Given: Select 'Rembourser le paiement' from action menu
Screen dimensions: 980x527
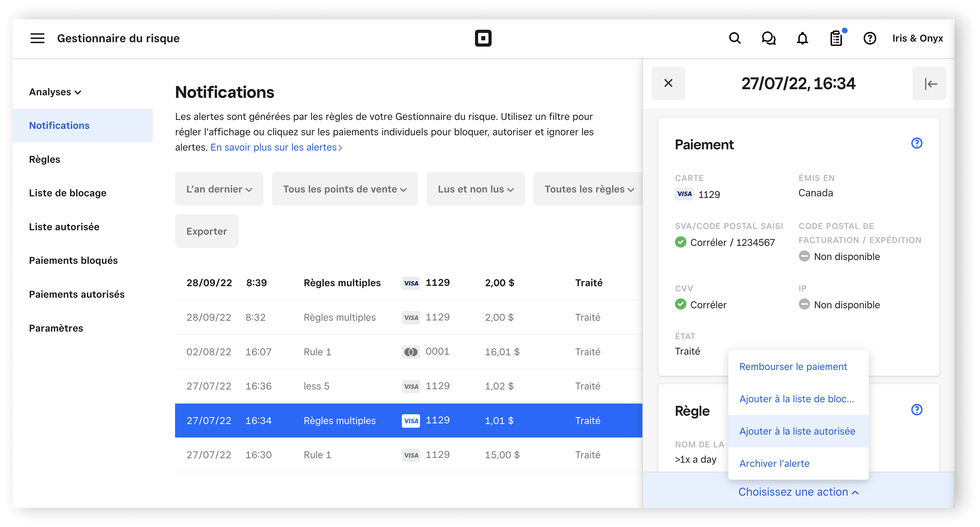Looking at the screenshot, I should click(x=793, y=366).
